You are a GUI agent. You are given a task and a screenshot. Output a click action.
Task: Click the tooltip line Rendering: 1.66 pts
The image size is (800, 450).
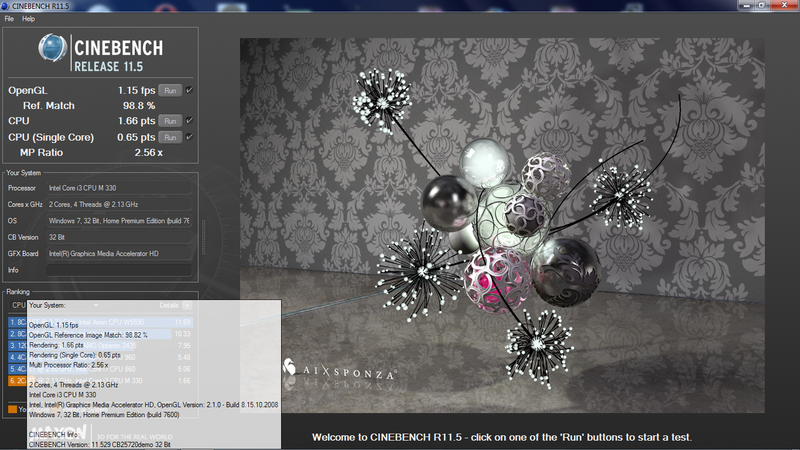(x=56, y=345)
